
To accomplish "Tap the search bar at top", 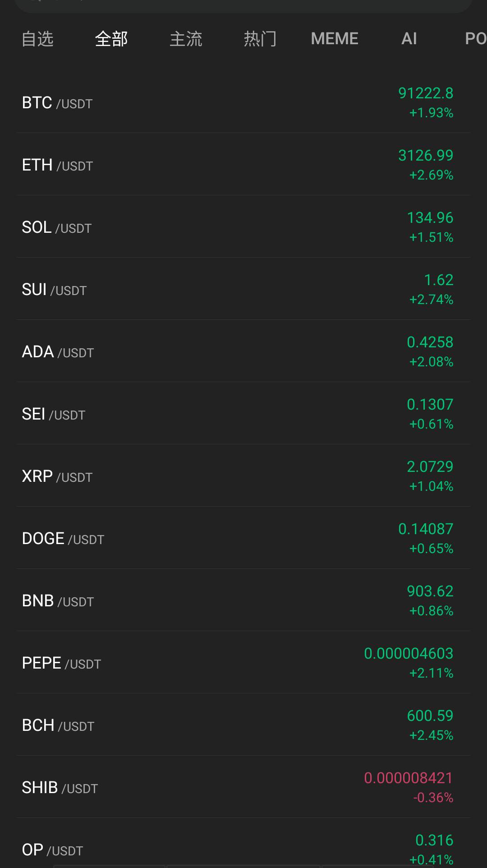I will (x=243, y=5).
